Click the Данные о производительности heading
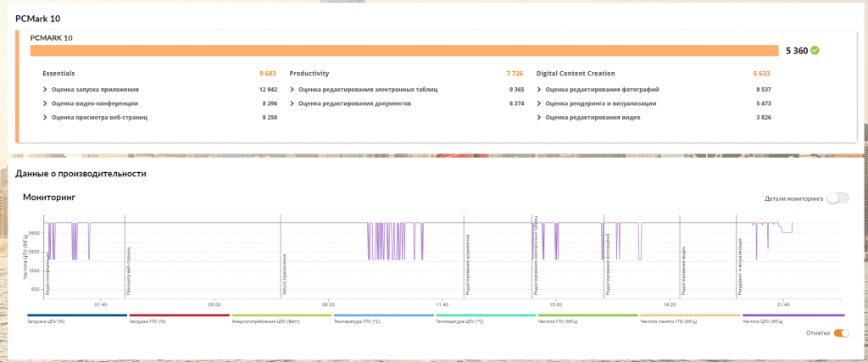 [81, 174]
